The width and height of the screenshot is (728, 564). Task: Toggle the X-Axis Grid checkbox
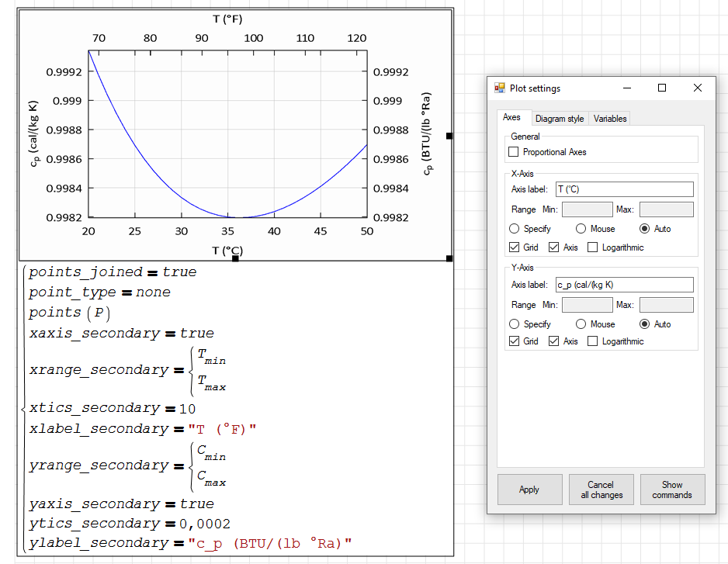click(514, 247)
